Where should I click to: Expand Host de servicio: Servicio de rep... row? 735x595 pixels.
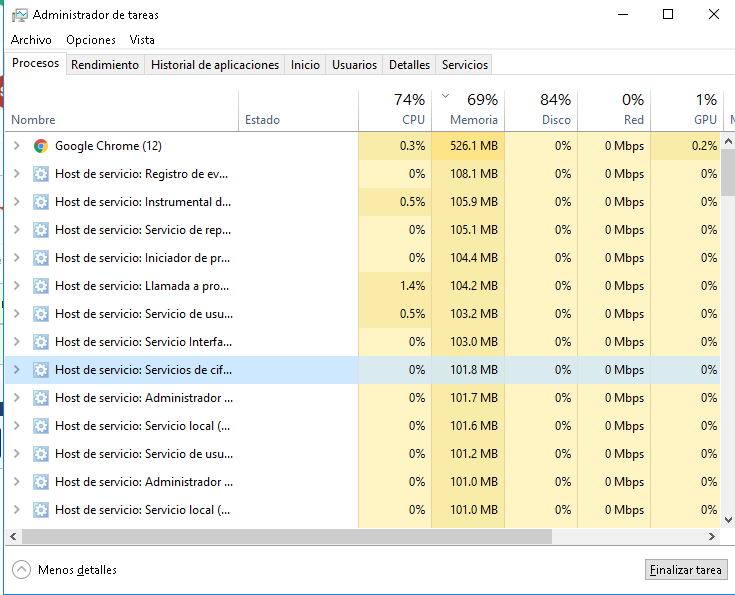(x=17, y=230)
